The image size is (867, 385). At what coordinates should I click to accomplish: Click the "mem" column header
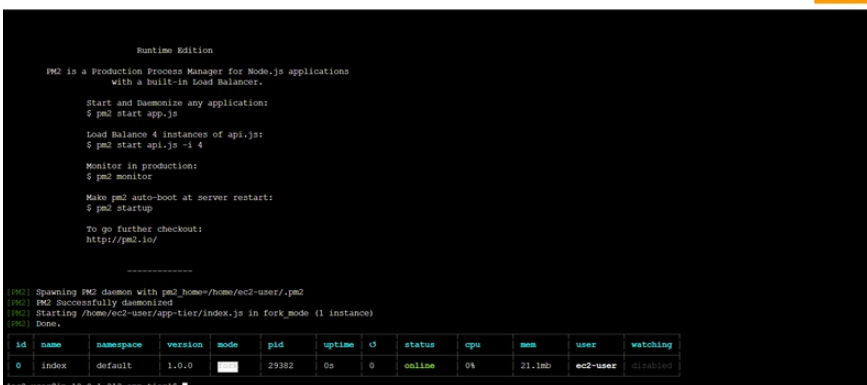[x=528, y=345]
